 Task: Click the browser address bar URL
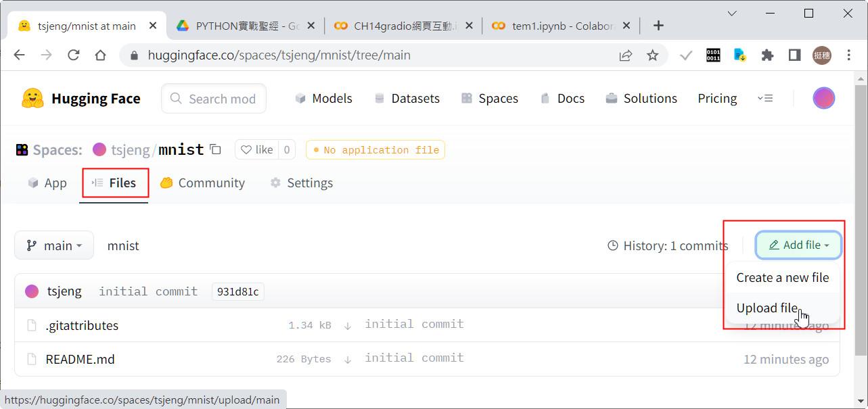click(279, 55)
